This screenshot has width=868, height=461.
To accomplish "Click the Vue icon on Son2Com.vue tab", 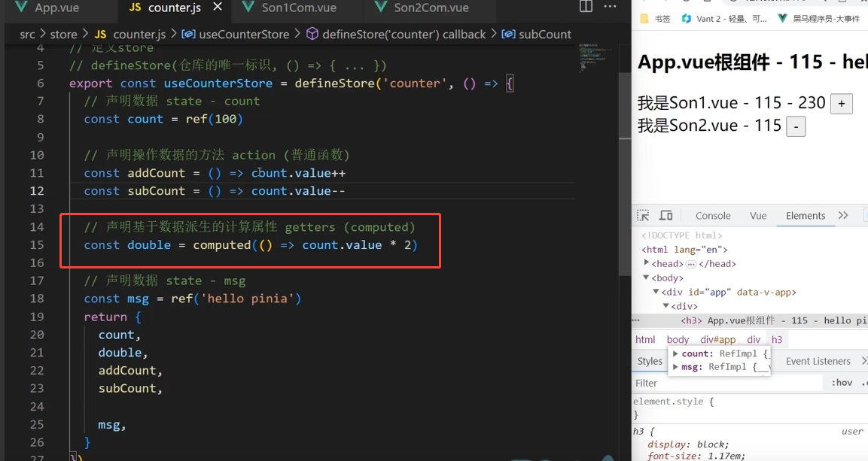I will pos(381,8).
